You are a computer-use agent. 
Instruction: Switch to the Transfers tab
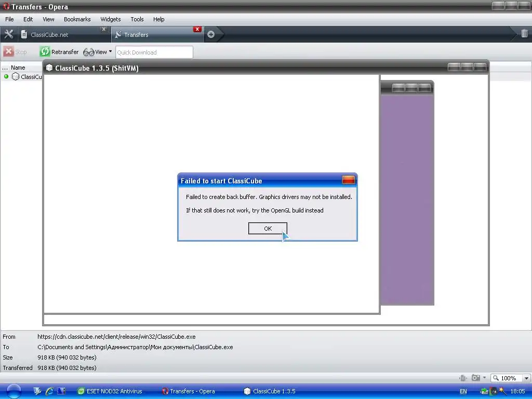[157, 35]
